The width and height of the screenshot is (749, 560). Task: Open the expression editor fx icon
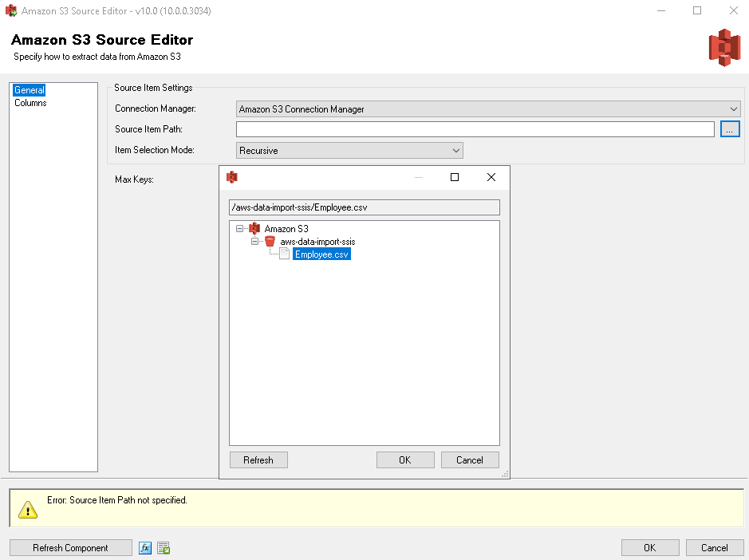click(x=145, y=548)
